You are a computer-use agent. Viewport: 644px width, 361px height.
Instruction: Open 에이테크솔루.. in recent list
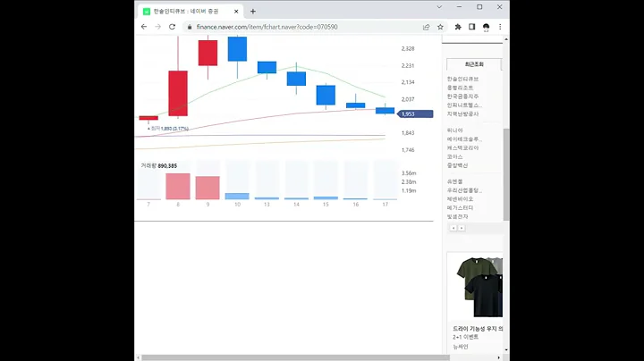pyautogui.click(x=464, y=139)
